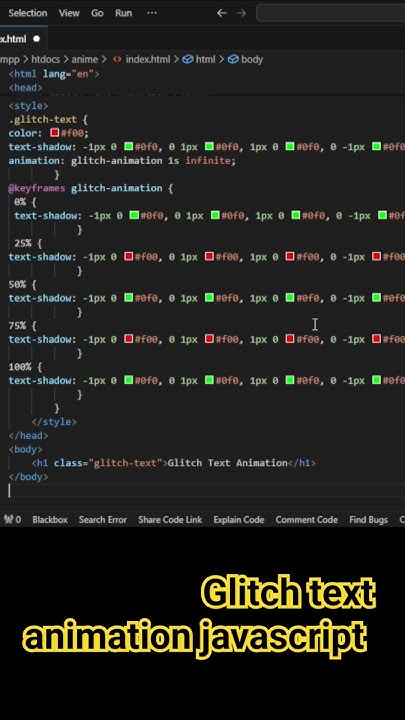The width and height of the screenshot is (405, 720).
Task: Open the Selection menu
Action: [x=28, y=13]
